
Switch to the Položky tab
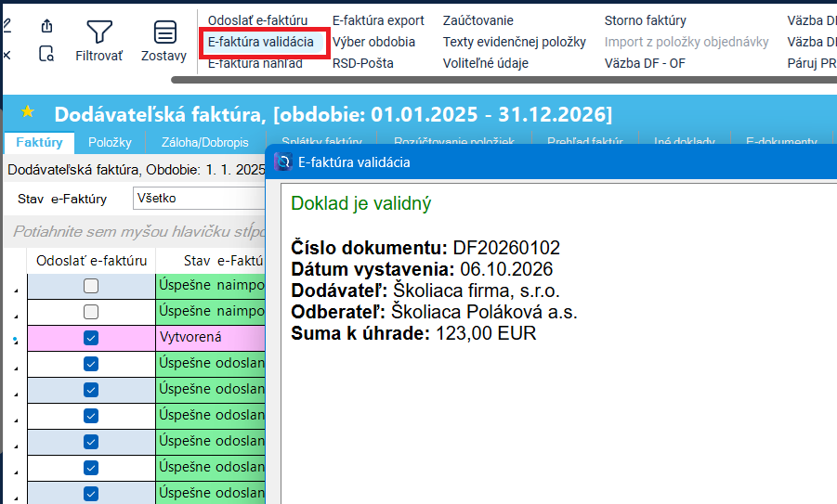point(110,142)
